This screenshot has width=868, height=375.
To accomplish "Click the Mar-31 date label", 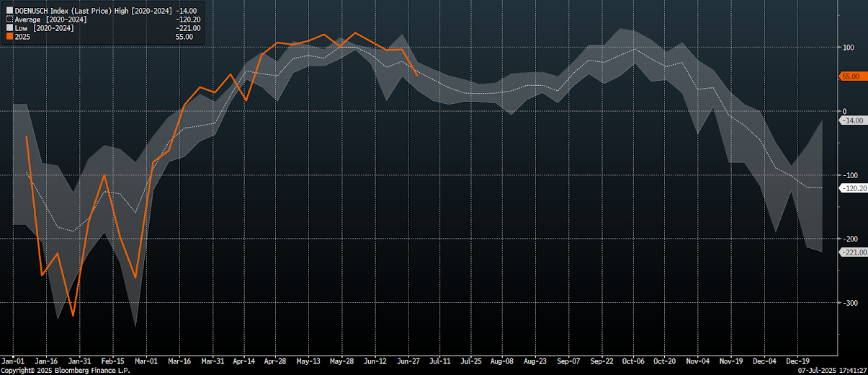I will point(212,361).
